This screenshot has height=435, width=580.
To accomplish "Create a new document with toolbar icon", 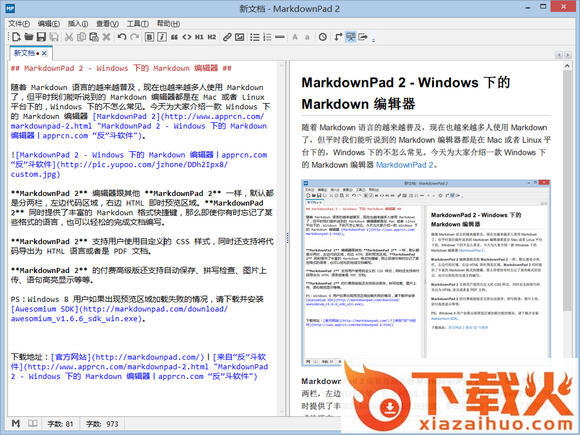I will pos(16,37).
